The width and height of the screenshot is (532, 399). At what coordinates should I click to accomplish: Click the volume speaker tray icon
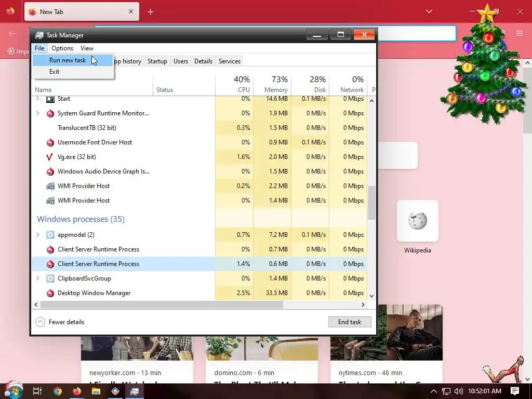point(458,391)
